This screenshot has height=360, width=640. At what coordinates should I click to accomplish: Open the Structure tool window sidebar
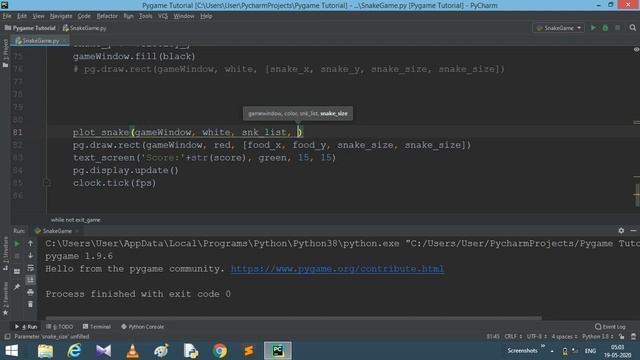pos(5,253)
